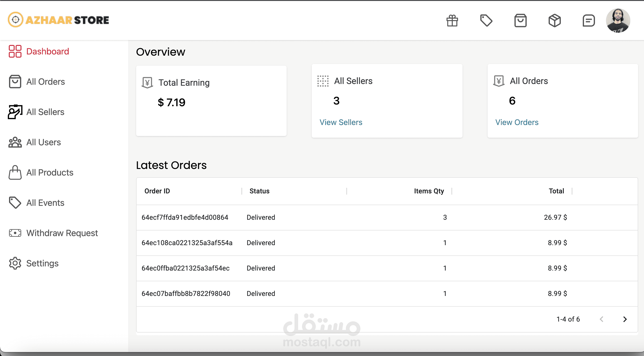Open All Sellers in the sidebar
This screenshot has height=356, width=644.
point(45,112)
